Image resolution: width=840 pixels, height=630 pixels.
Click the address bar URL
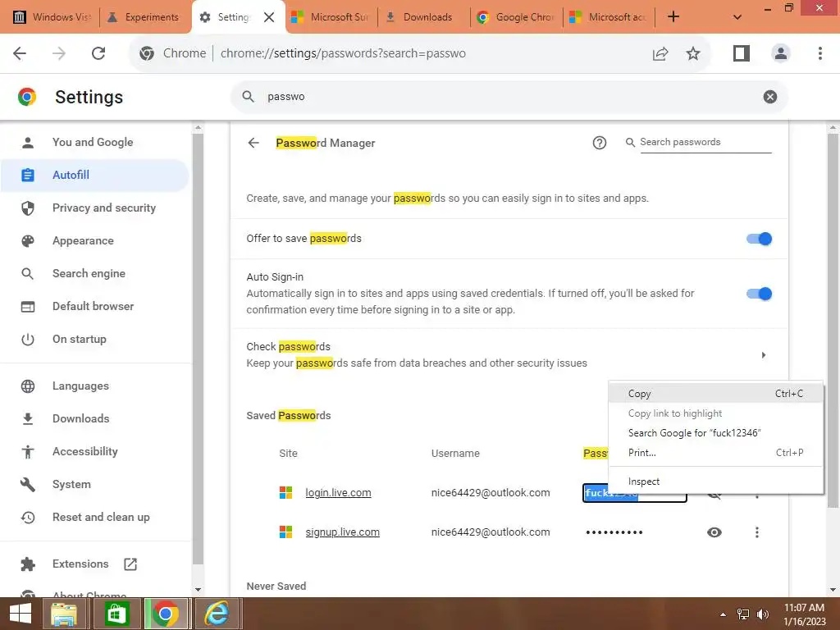coord(343,53)
